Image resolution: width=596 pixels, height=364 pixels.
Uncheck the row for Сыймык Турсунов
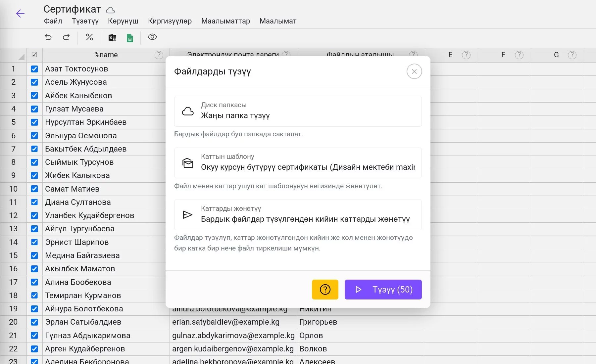[x=34, y=162]
